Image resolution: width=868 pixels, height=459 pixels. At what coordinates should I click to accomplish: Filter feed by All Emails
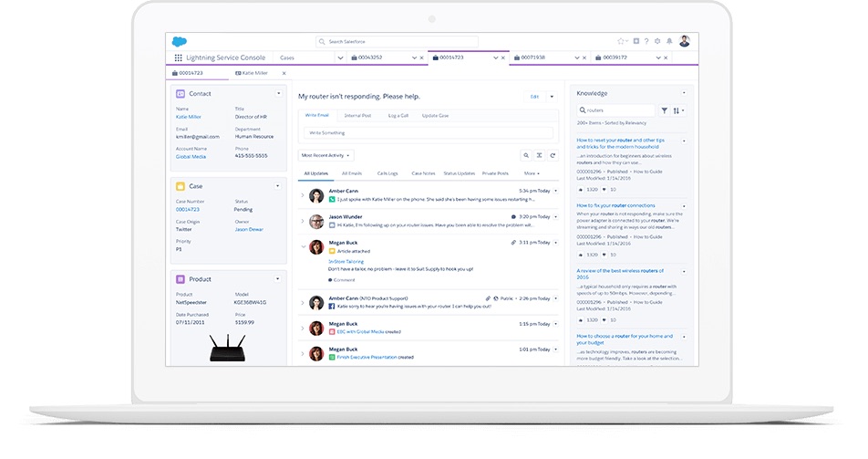point(352,173)
